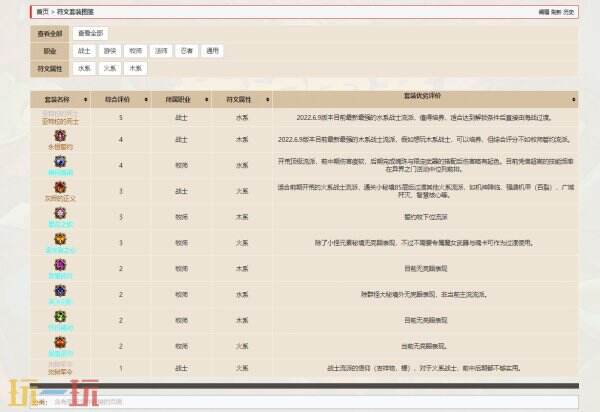Image resolution: width=600 pixels, height=412 pixels.
Task: Open 历史 at the top right
Action: pyautogui.click(x=568, y=12)
